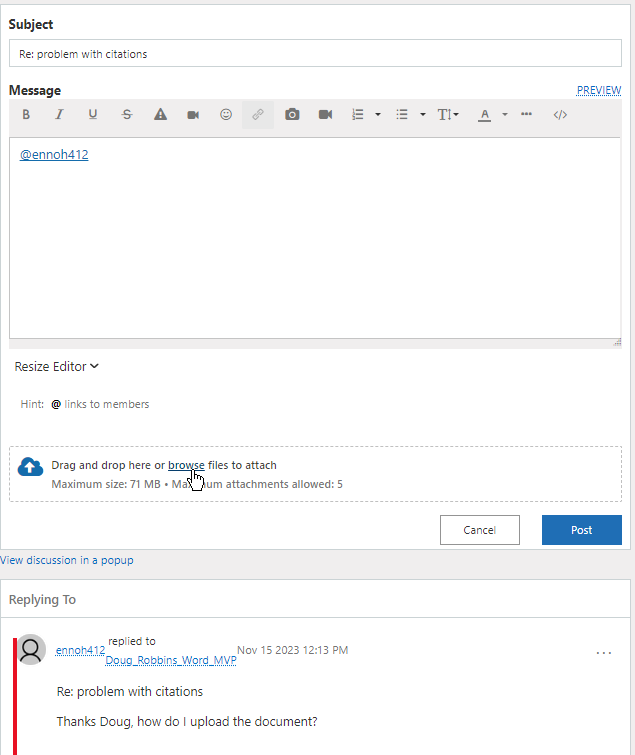Screen dimensions: 635x755
Task: Click the ennoh412 user avatar icon
Action: click(31, 650)
